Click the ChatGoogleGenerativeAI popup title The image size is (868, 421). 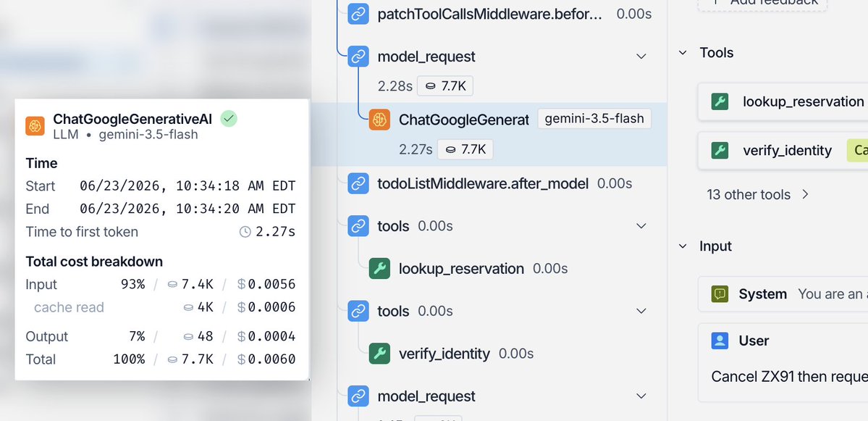pyautogui.click(x=133, y=119)
